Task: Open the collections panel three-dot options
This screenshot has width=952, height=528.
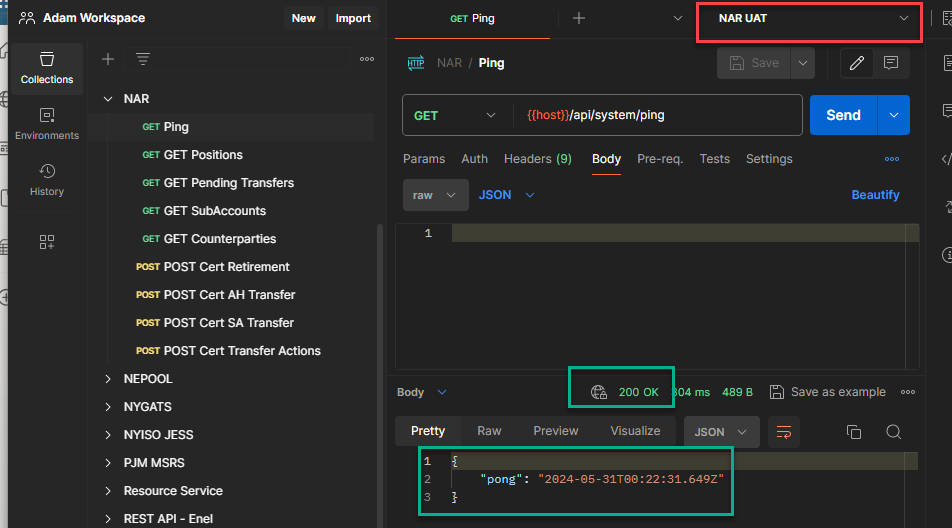Action: 367,59
